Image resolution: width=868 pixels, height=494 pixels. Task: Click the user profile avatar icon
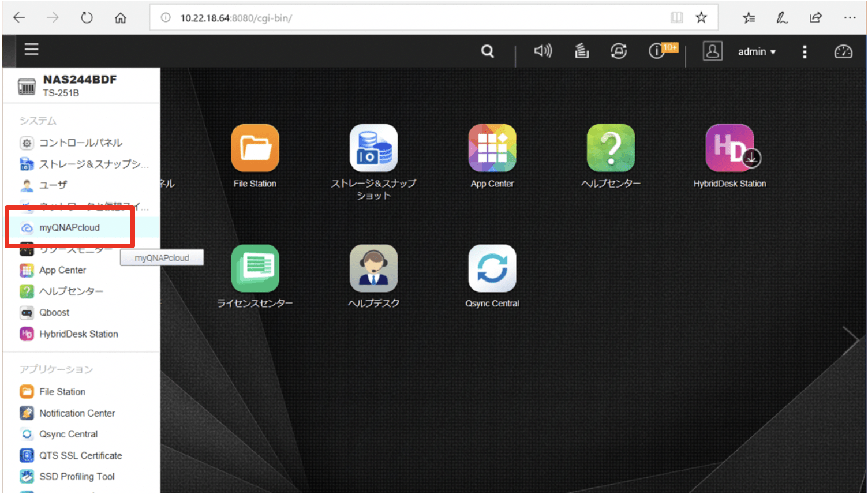tap(712, 51)
